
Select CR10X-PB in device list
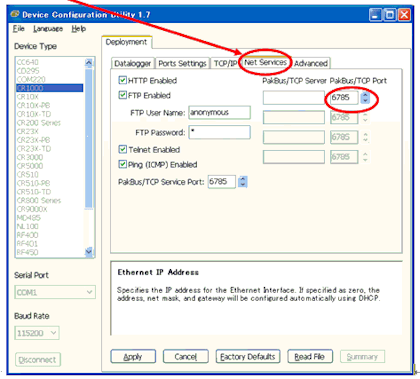[33, 105]
